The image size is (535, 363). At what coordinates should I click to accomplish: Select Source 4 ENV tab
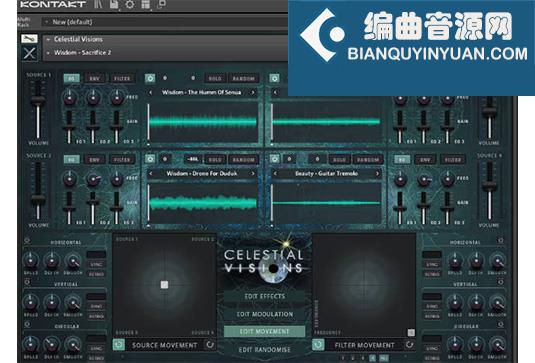point(425,160)
